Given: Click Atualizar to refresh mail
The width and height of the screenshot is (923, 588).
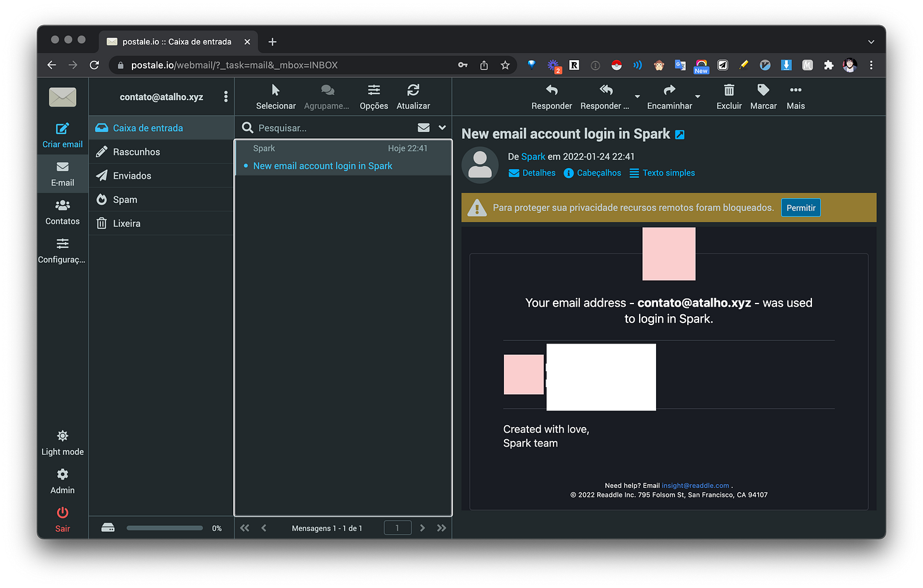Looking at the screenshot, I should pyautogui.click(x=413, y=97).
